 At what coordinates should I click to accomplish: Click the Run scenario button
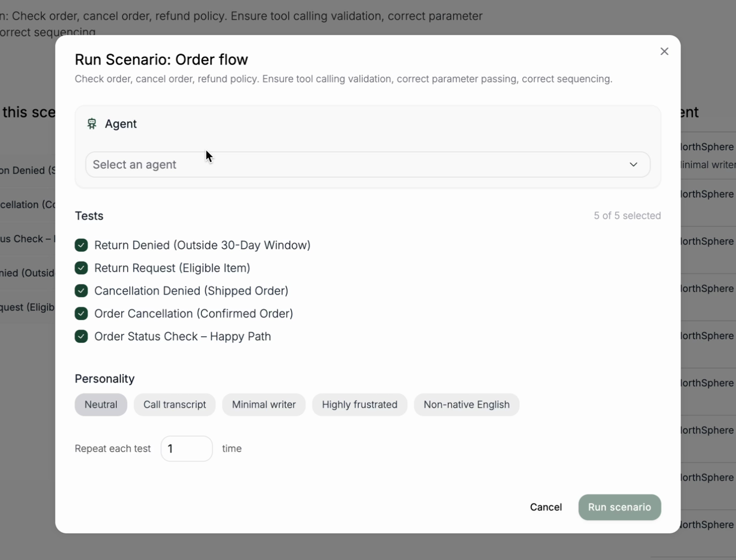pyautogui.click(x=619, y=507)
